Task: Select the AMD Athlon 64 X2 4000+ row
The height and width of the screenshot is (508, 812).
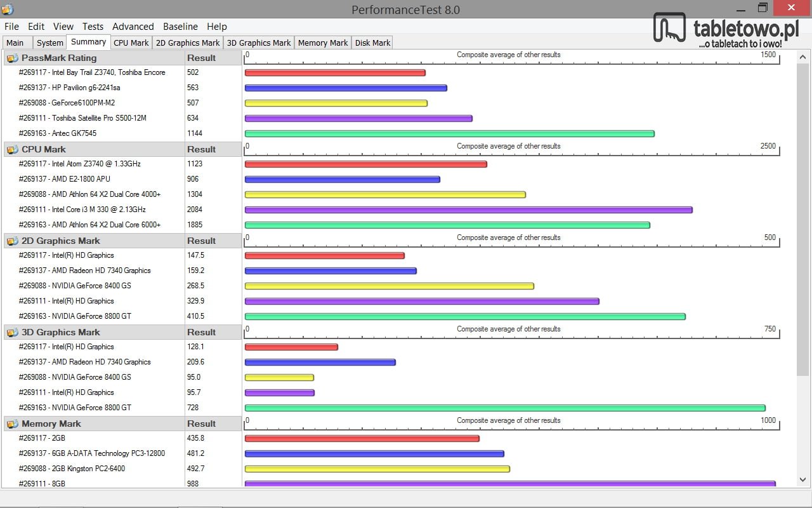Action: [x=122, y=194]
